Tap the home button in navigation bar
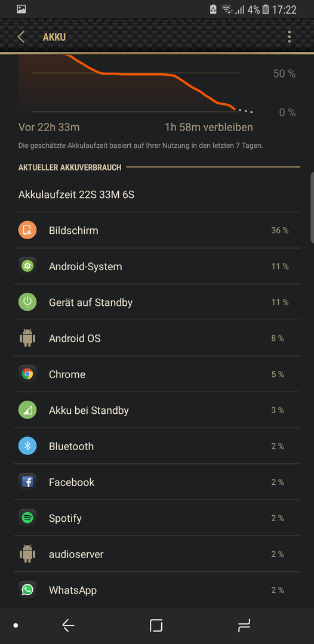The image size is (314, 644). click(156, 626)
